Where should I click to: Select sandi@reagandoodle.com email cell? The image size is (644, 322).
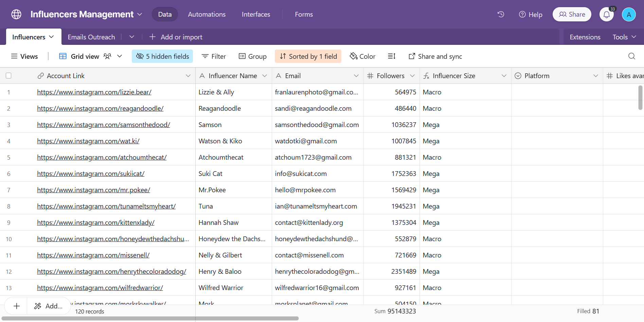(318, 108)
